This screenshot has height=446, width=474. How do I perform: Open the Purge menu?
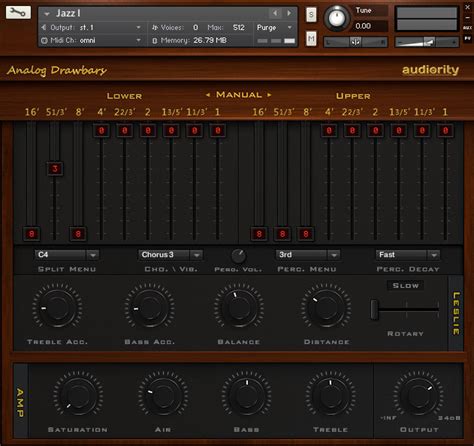point(274,27)
